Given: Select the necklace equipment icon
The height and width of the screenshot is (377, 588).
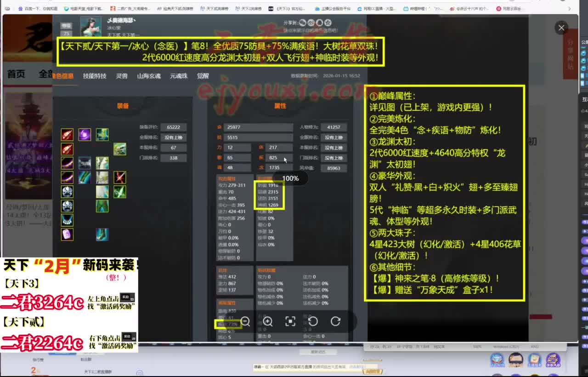Looking at the screenshot, I should 68,220.
